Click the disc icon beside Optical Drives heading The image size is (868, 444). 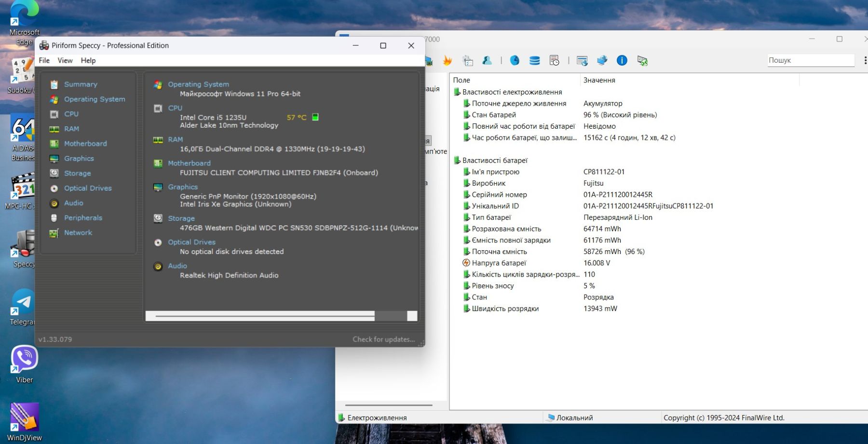click(x=158, y=242)
